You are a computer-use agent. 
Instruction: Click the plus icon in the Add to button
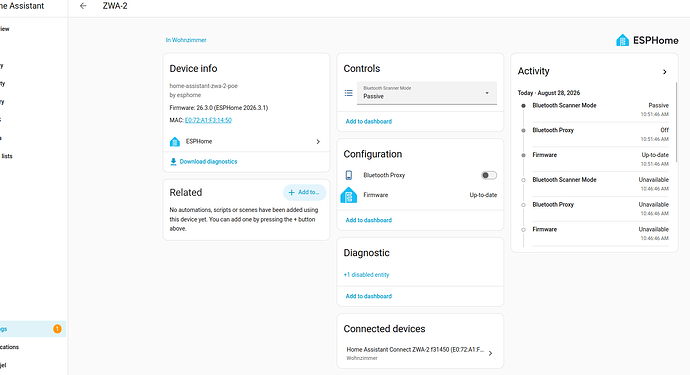click(291, 192)
